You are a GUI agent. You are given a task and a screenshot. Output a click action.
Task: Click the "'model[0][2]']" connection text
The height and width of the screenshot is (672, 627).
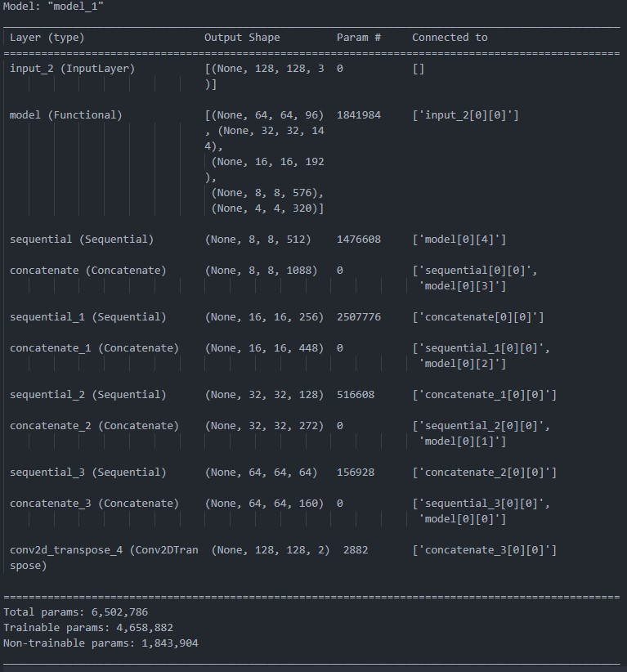(x=463, y=364)
